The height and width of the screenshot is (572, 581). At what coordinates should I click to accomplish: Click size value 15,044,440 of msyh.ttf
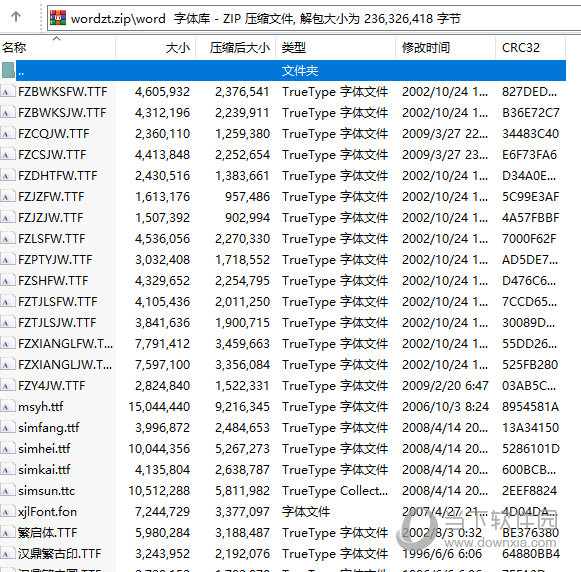tap(159, 407)
